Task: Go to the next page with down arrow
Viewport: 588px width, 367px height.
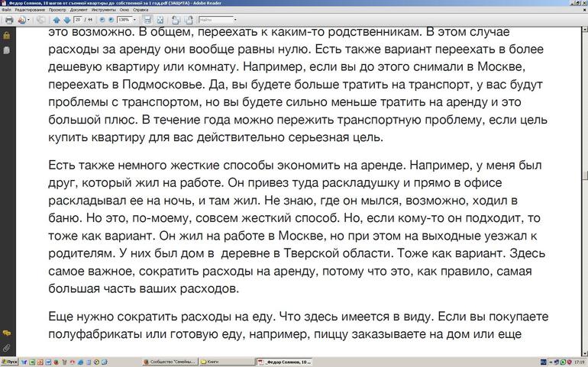Action: tap(66, 20)
